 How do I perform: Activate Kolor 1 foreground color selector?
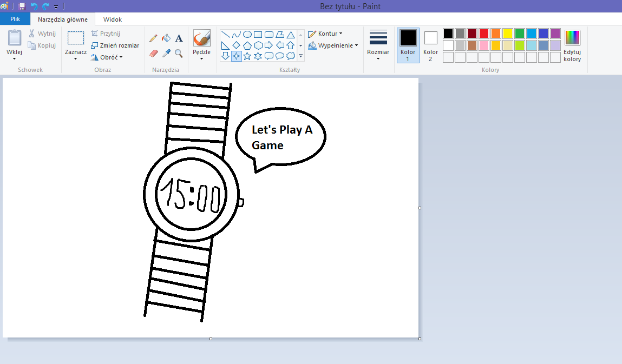(408, 45)
